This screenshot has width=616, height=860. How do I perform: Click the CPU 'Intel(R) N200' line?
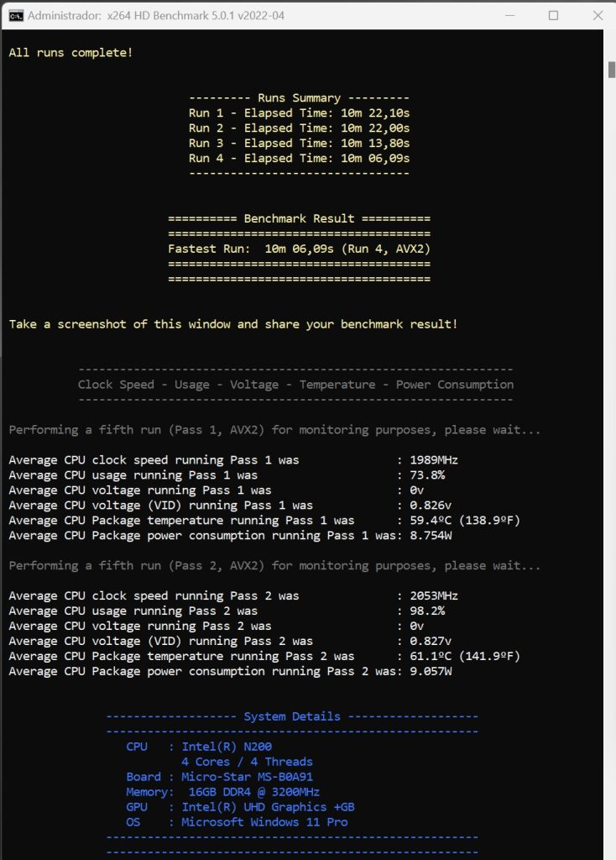coord(199,747)
